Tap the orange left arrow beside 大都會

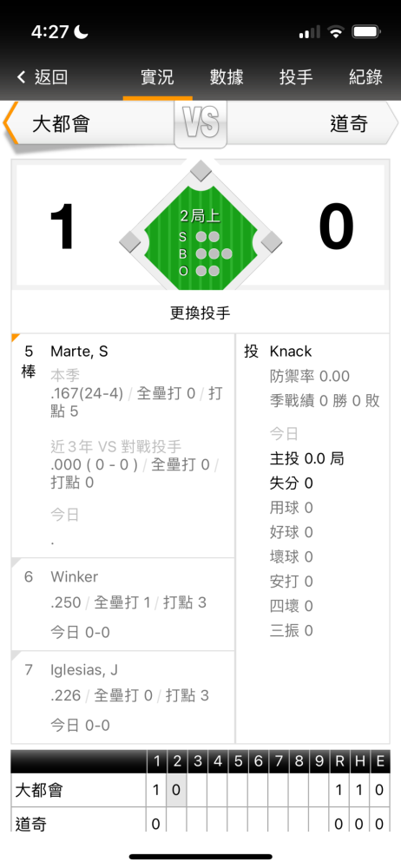(10, 122)
